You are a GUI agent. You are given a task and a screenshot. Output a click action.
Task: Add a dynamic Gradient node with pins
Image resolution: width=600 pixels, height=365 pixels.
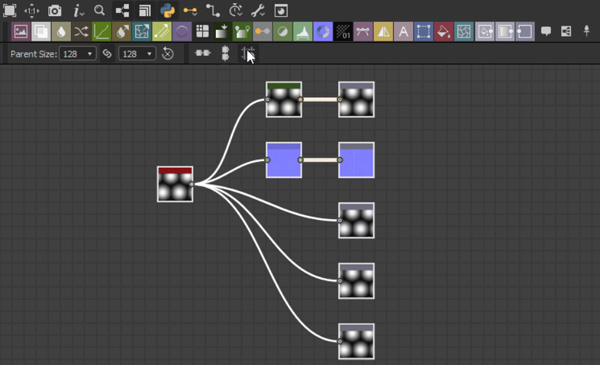[242, 32]
